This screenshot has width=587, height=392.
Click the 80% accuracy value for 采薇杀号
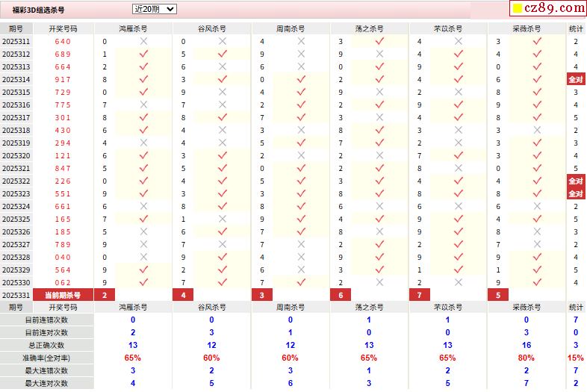tap(527, 358)
